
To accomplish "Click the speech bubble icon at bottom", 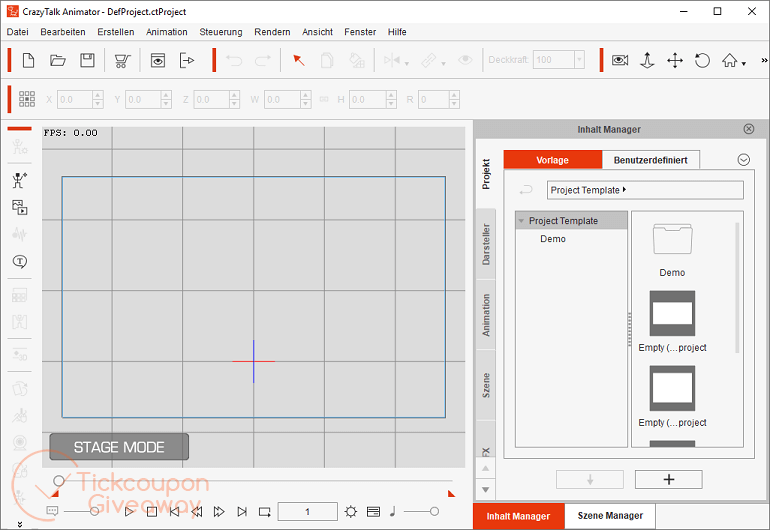I will pyautogui.click(x=52, y=511).
